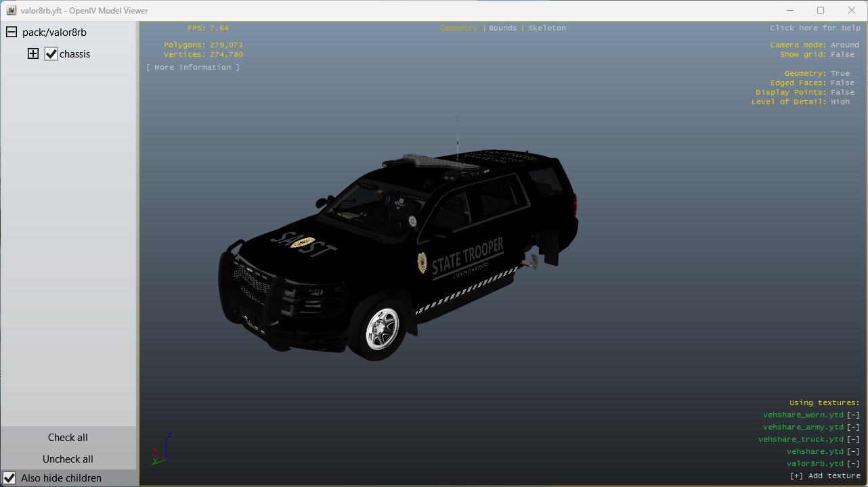
Task: Click here for help link
Action: (x=815, y=28)
